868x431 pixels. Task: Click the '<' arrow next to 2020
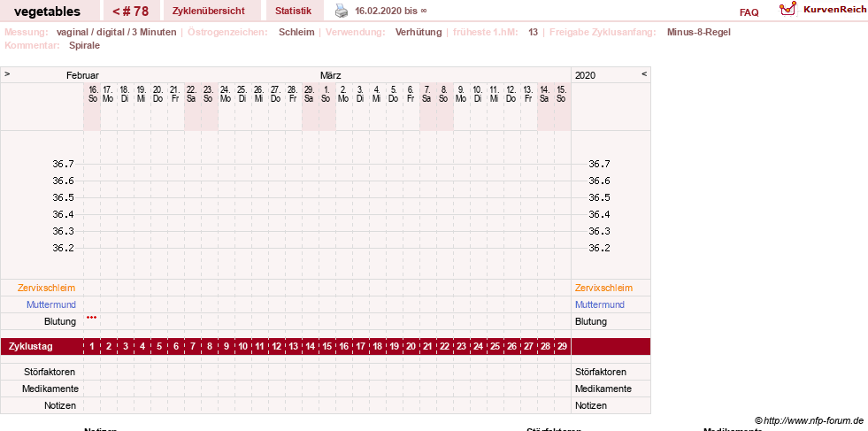pos(644,73)
